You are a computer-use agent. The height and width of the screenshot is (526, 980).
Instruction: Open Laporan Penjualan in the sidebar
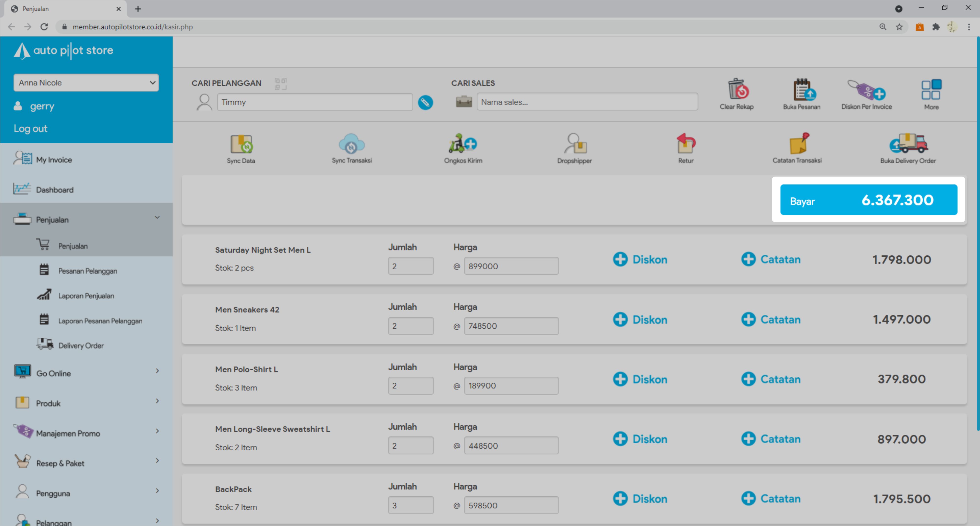tap(86, 296)
